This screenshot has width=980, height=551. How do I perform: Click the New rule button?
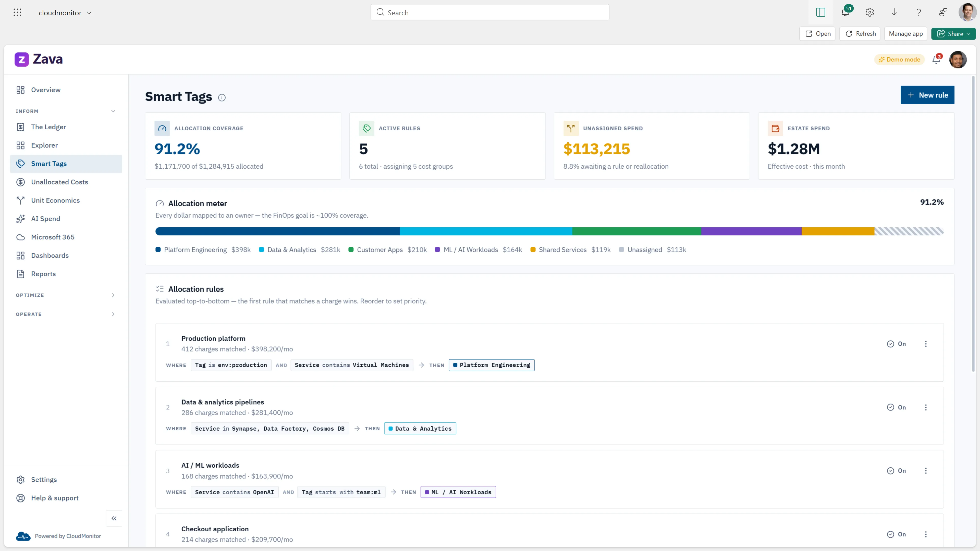click(x=927, y=95)
